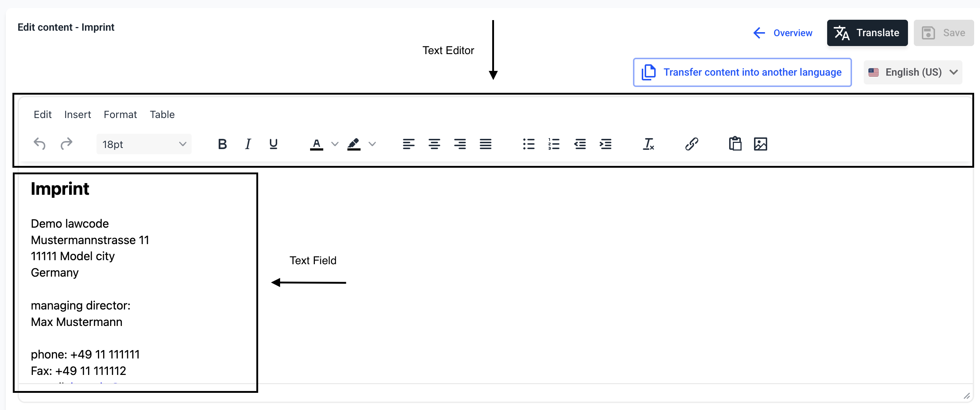Apply the highlight background color swatch
Image resolution: width=980 pixels, height=410 pixels.
click(354, 144)
